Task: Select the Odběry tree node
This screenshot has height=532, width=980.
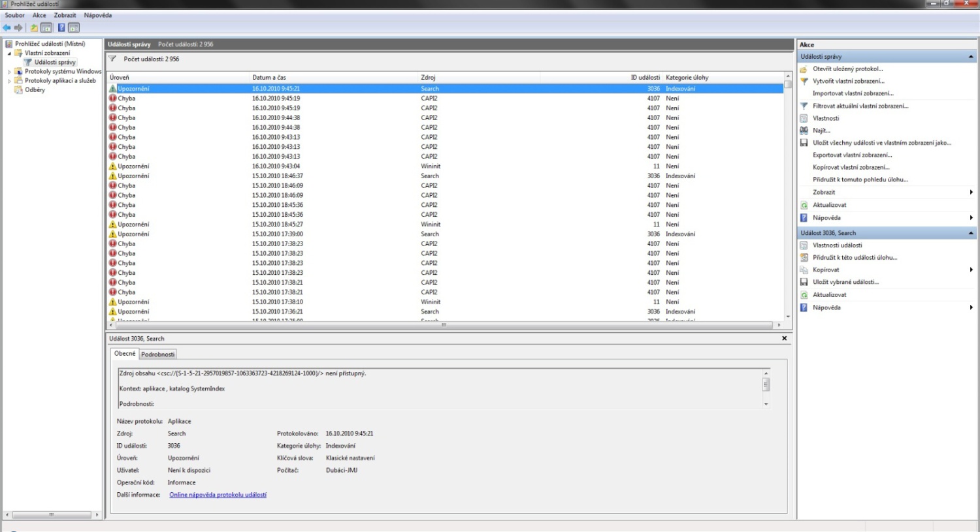Action: [35, 90]
